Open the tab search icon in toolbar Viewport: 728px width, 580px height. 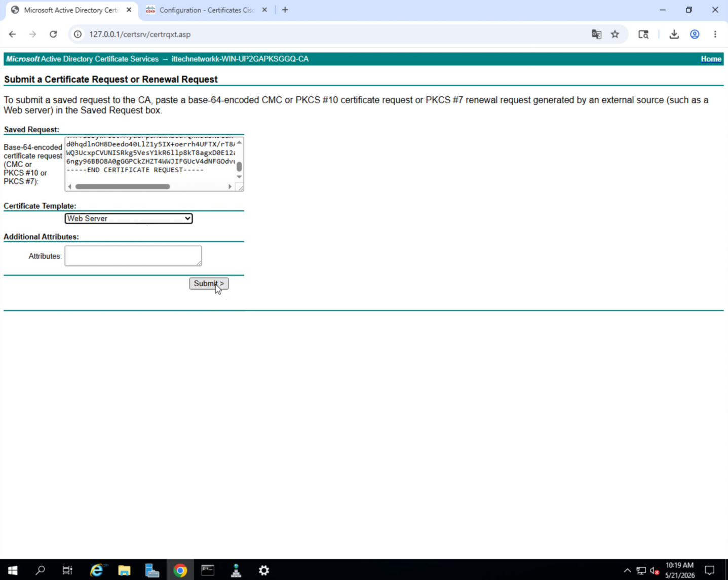tap(643, 34)
